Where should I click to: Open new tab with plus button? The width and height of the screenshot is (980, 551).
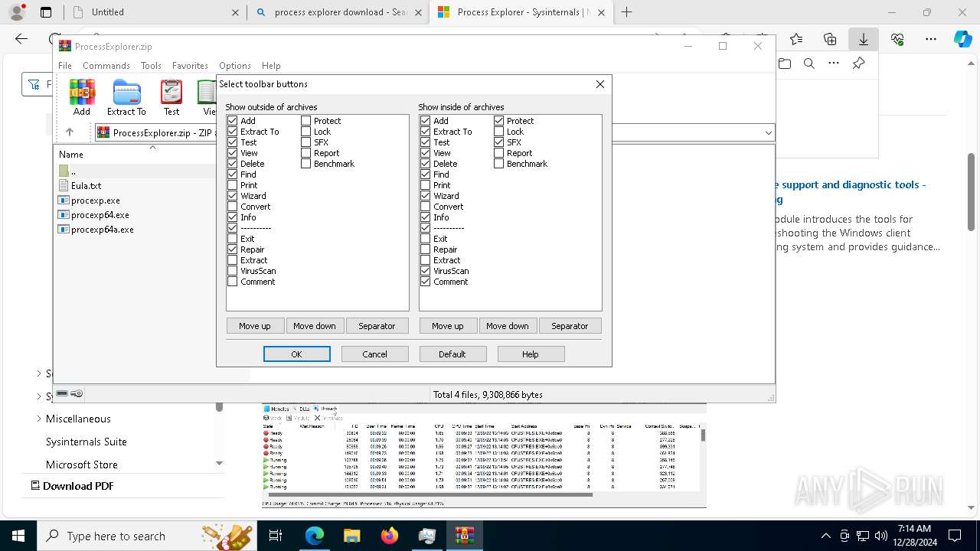coord(627,12)
